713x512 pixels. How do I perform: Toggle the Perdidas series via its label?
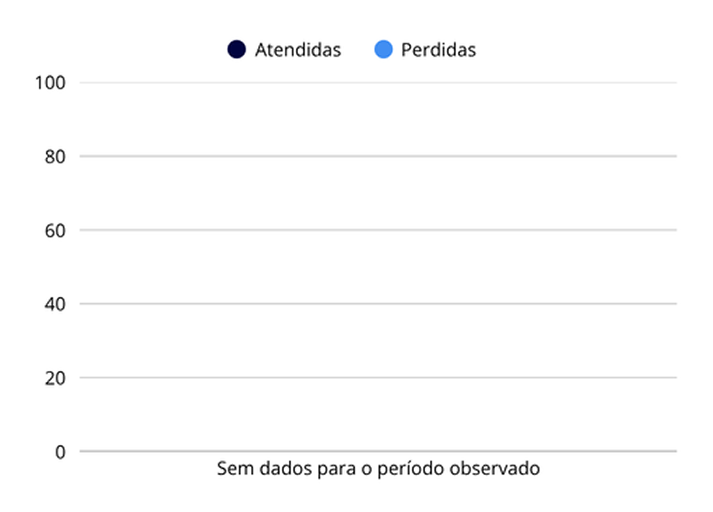(438, 50)
